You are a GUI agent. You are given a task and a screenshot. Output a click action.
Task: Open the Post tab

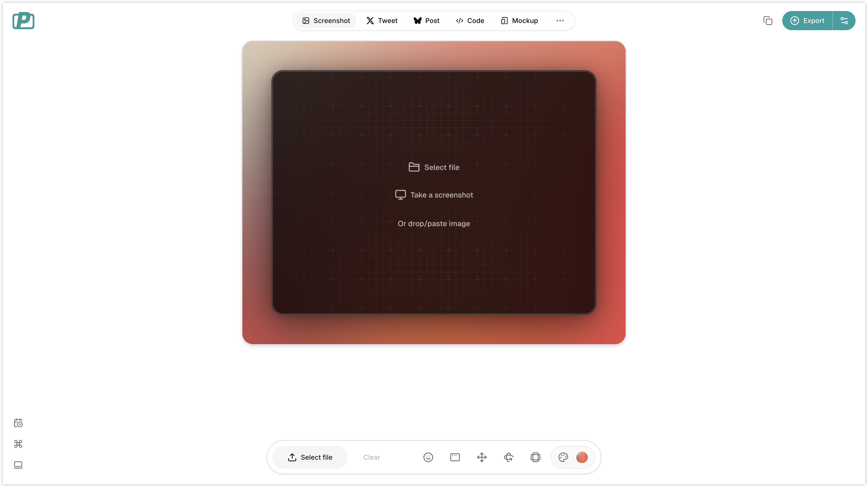pyautogui.click(x=426, y=20)
